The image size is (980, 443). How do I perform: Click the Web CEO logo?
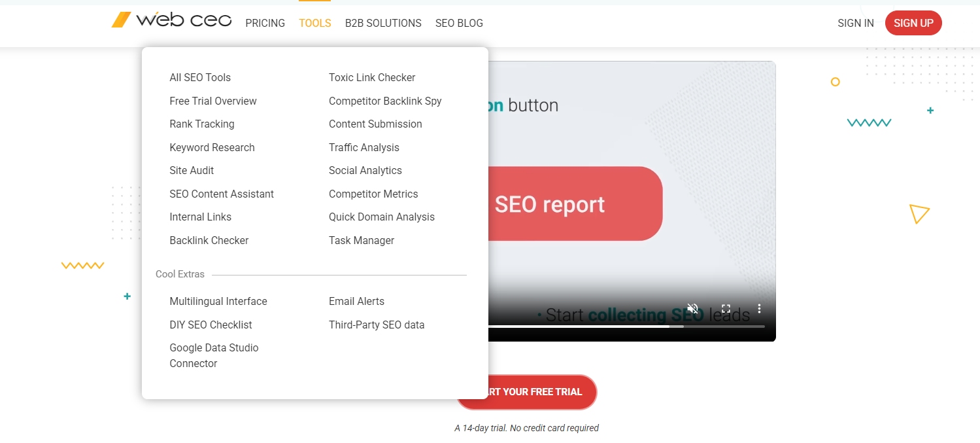click(171, 20)
